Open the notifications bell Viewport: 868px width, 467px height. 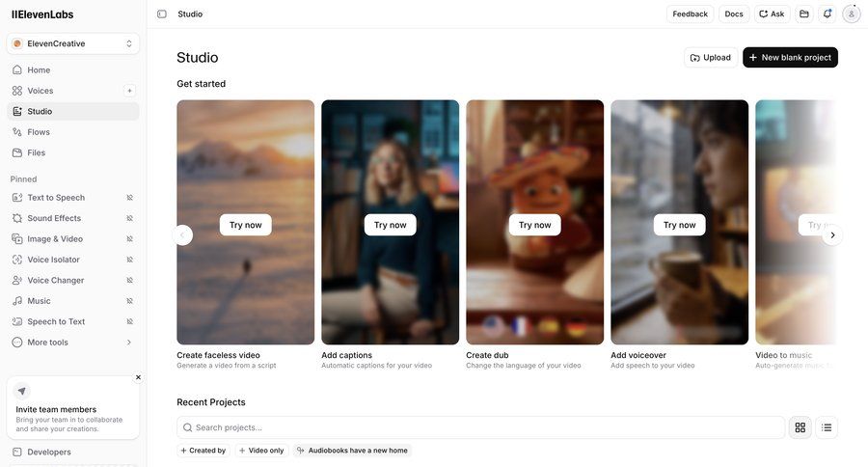(x=827, y=14)
